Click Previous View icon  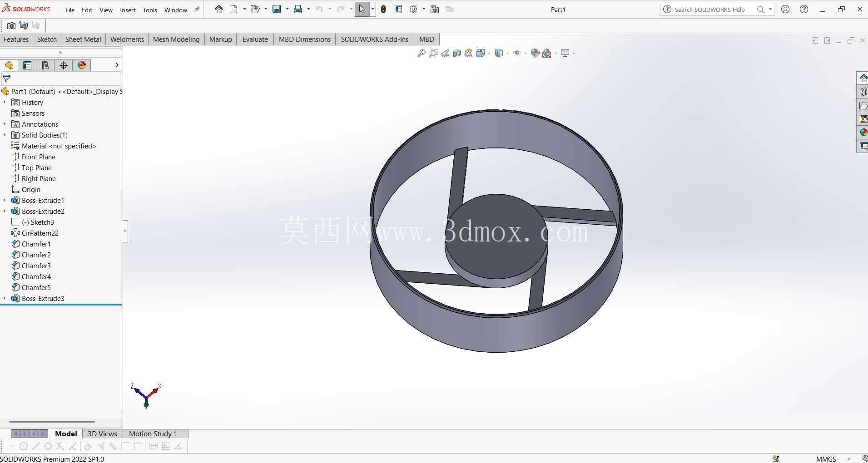[x=445, y=53]
